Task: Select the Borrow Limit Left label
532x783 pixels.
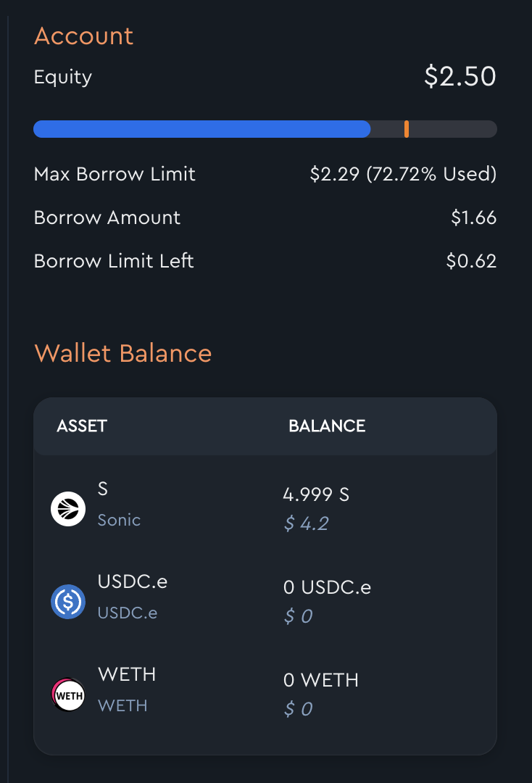Action: [114, 261]
